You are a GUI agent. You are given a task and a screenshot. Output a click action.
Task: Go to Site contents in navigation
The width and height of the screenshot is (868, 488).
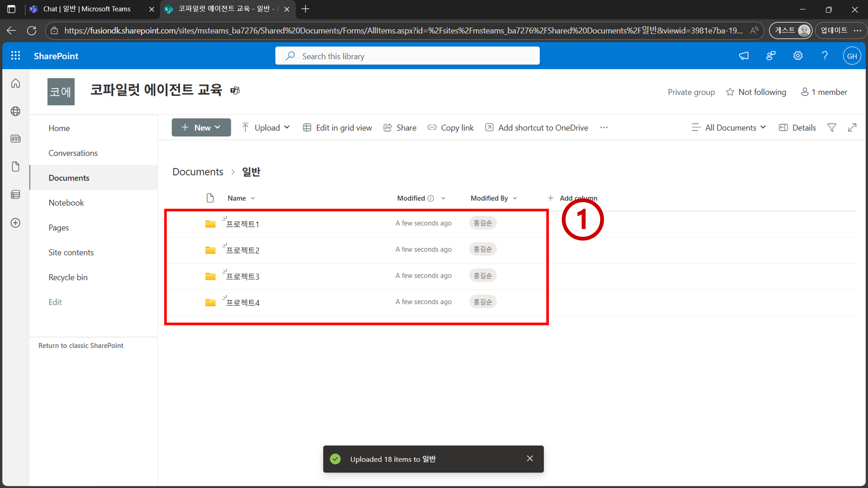pyautogui.click(x=71, y=252)
